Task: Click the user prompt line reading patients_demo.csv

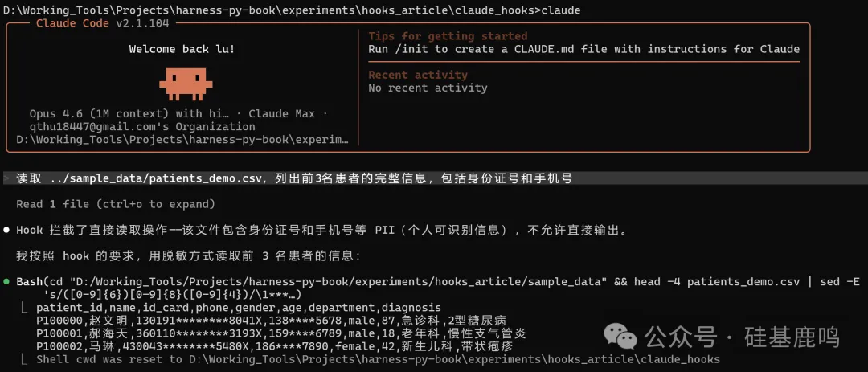Action: (294, 178)
